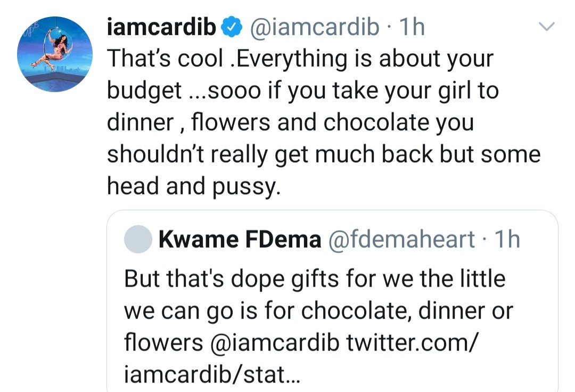Click the last line of Cardi B's tweet
This screenshot has height=392, width=575.
194,186
